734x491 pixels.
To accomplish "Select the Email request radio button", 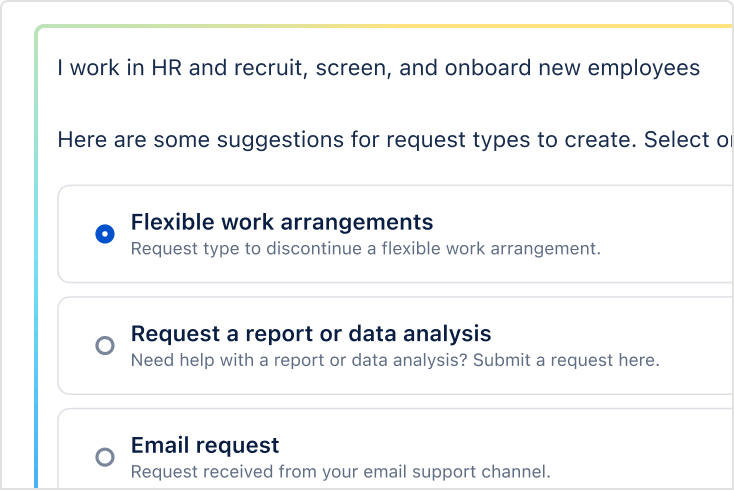I will (105, 457).
